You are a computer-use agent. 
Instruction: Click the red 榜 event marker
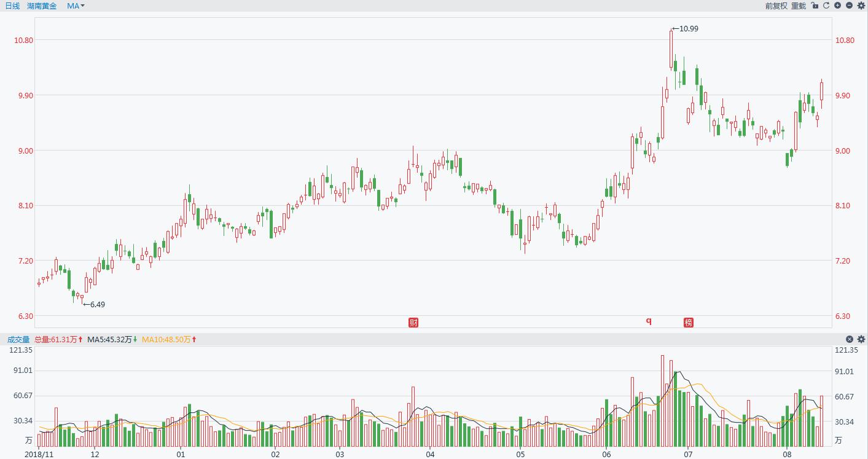[689, 323]
